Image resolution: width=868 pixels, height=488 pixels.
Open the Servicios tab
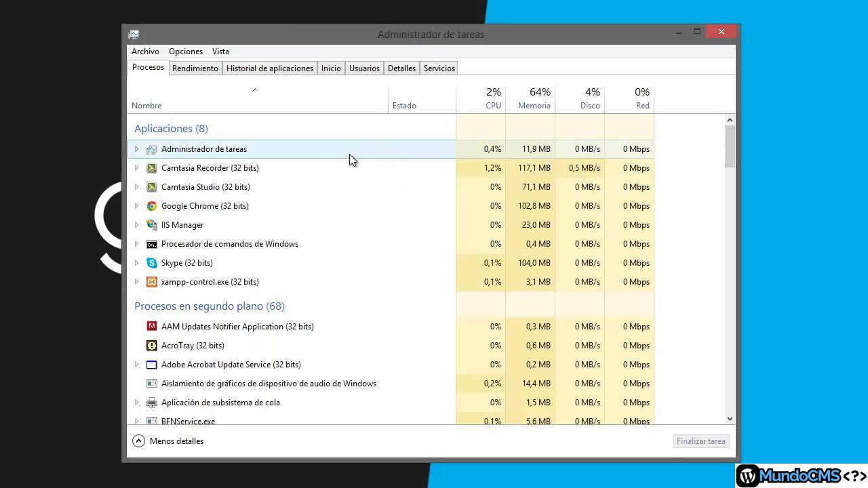point(439,68)
